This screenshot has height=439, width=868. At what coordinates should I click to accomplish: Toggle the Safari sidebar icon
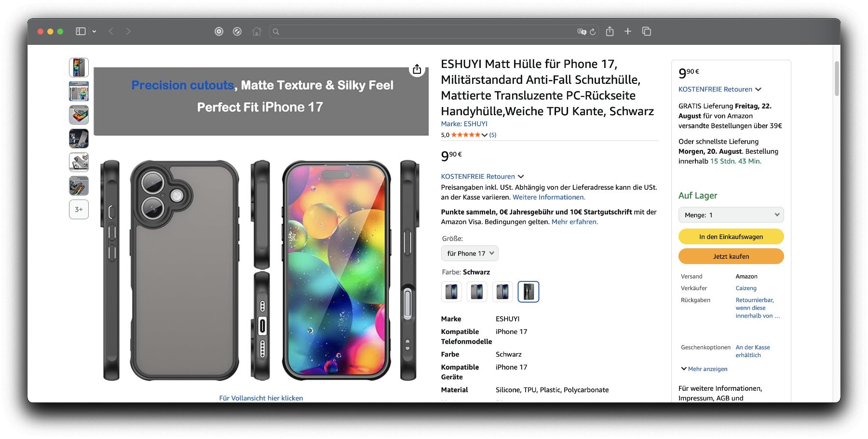[x=81, y=31]
